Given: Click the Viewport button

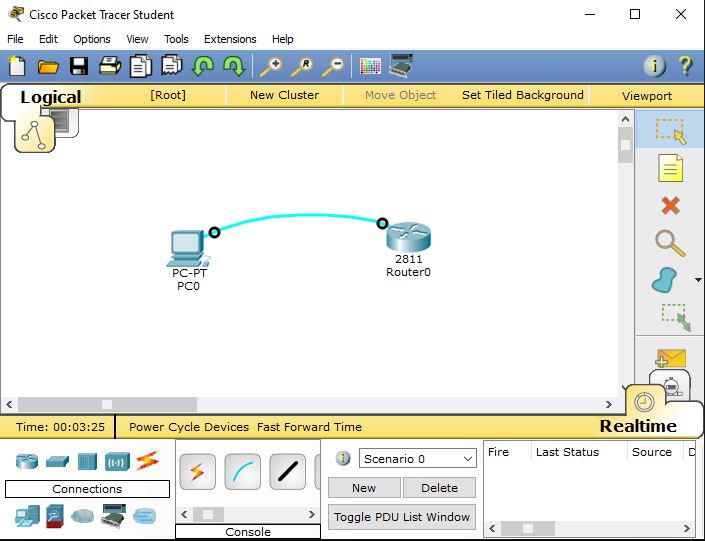Looking at the screenshot, I should point(647,96).
